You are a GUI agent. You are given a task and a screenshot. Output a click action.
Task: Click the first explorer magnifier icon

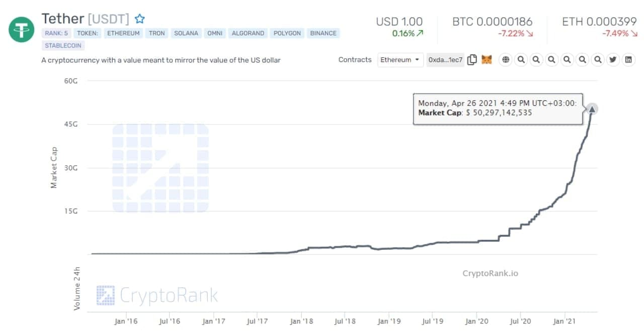[521, 60]
